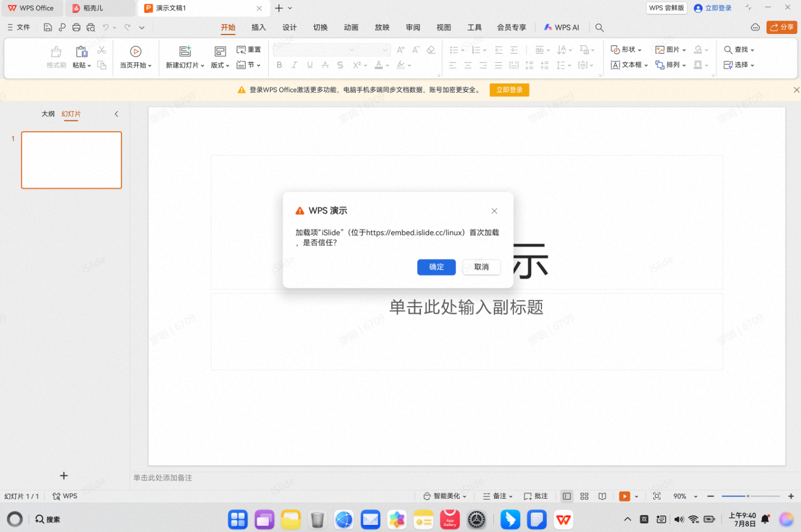Adjust the zoom slider in status bar
Viewport: 801px width, 532px height.
[x=748, y=496]
